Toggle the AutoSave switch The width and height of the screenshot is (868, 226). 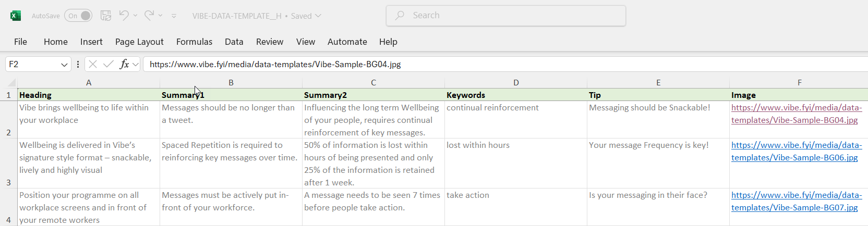[x=78, y=16]
